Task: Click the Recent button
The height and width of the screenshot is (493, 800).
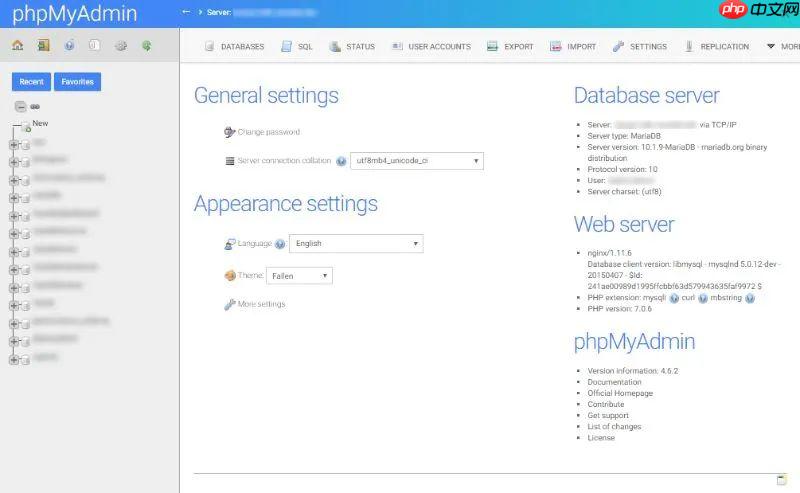Action: 31,82
